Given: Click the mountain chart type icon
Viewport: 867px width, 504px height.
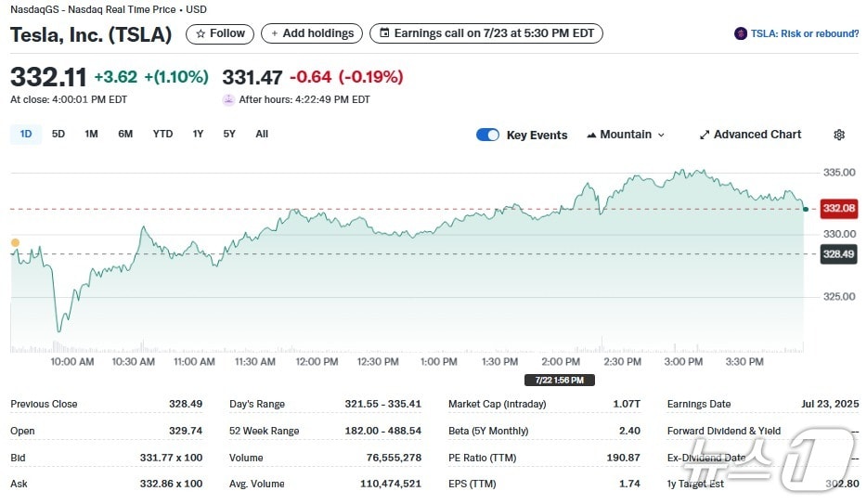Looking at the screenshot, I should click(x=591, y=135).
